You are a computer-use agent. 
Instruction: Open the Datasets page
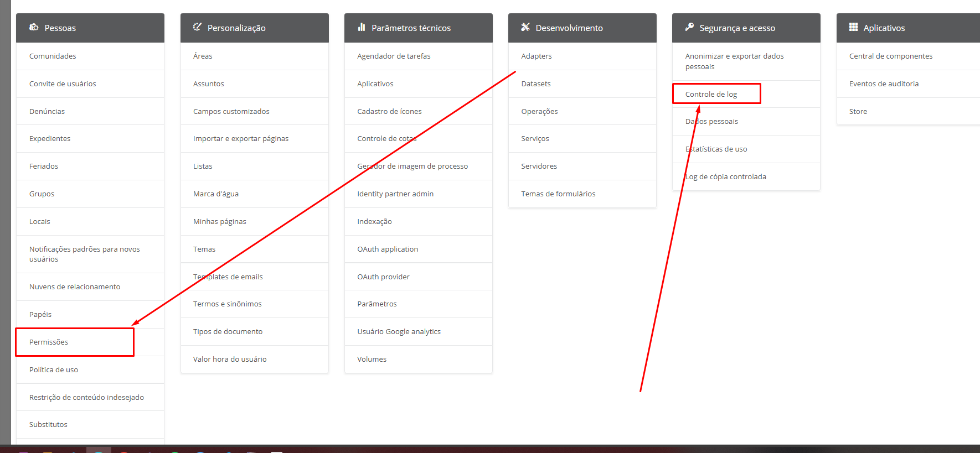pos(535,84)
